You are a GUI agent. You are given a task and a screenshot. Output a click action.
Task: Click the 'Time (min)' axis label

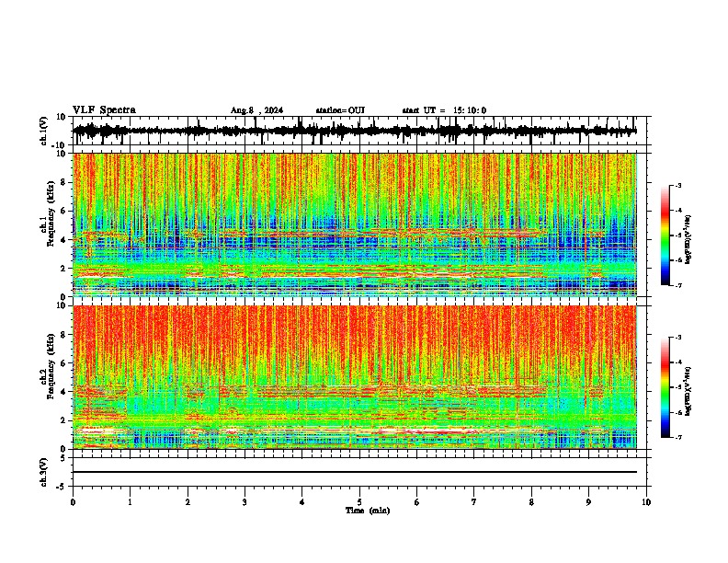click(x=368, y=511)
